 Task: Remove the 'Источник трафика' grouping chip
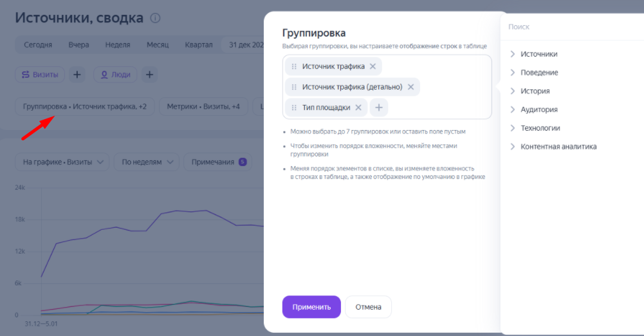[x=373, y=66]
